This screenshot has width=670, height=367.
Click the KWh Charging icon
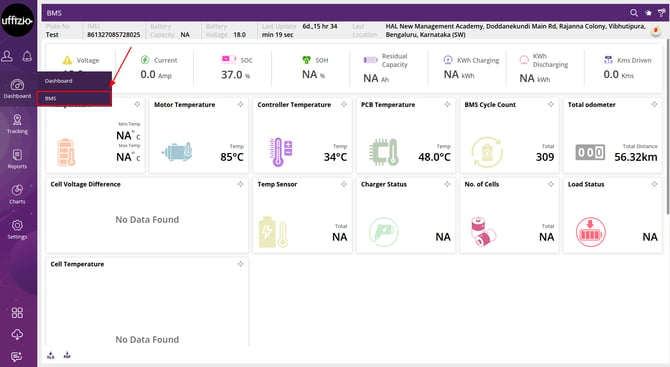pos(448,60)
